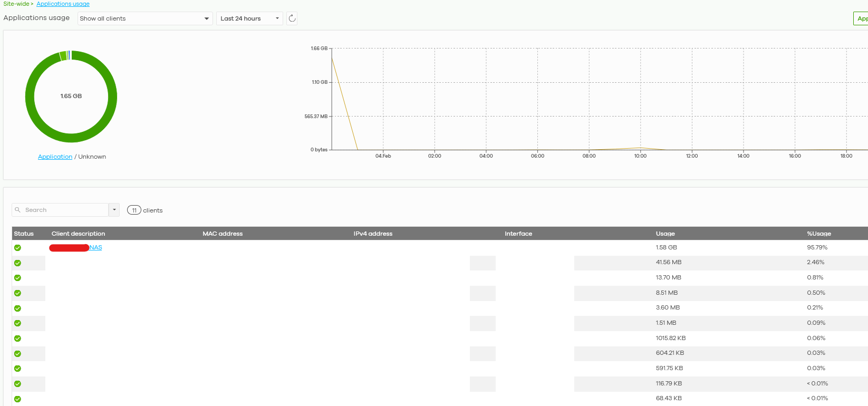Open the NAS client link
This screenshot has height=406, width=868.
point(95,248)
